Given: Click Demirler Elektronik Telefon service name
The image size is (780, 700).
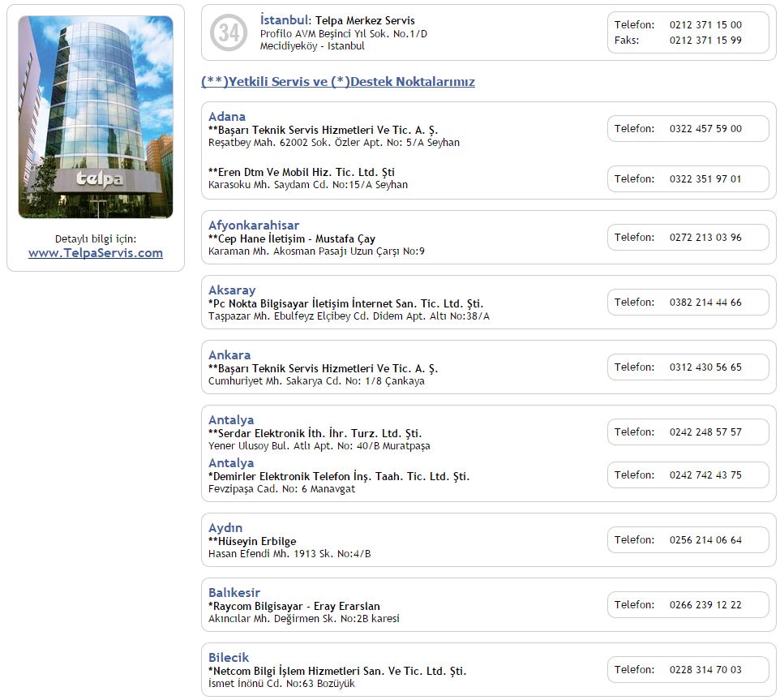Looking at the screenshot, I should pyautogui.click(x=339, y=477).
